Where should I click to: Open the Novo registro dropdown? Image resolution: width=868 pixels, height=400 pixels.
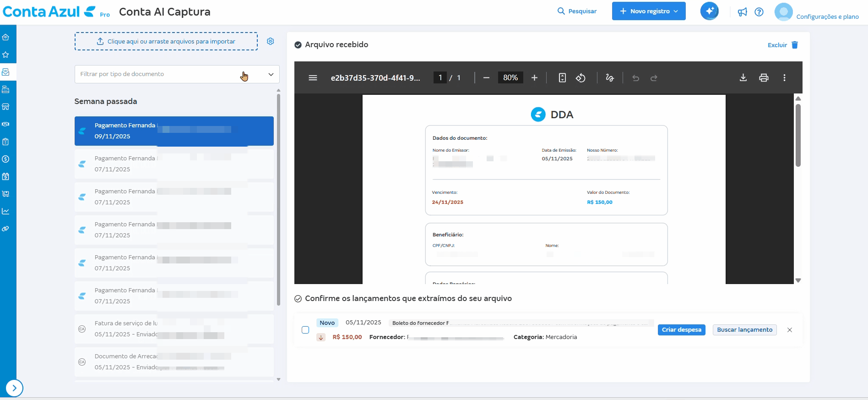coord(648,11)
